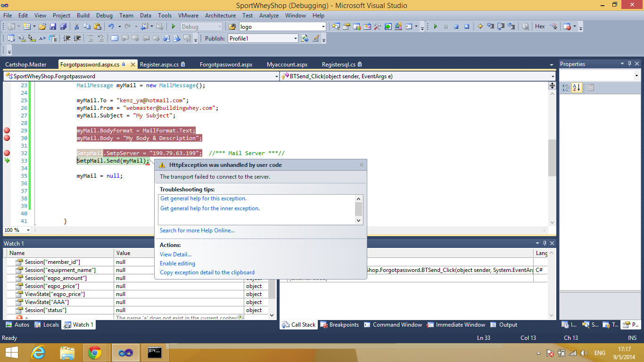Click the code editor vertical scrollbar thumb
Viewport: 644px width, 362px height.
pos(552,157)
